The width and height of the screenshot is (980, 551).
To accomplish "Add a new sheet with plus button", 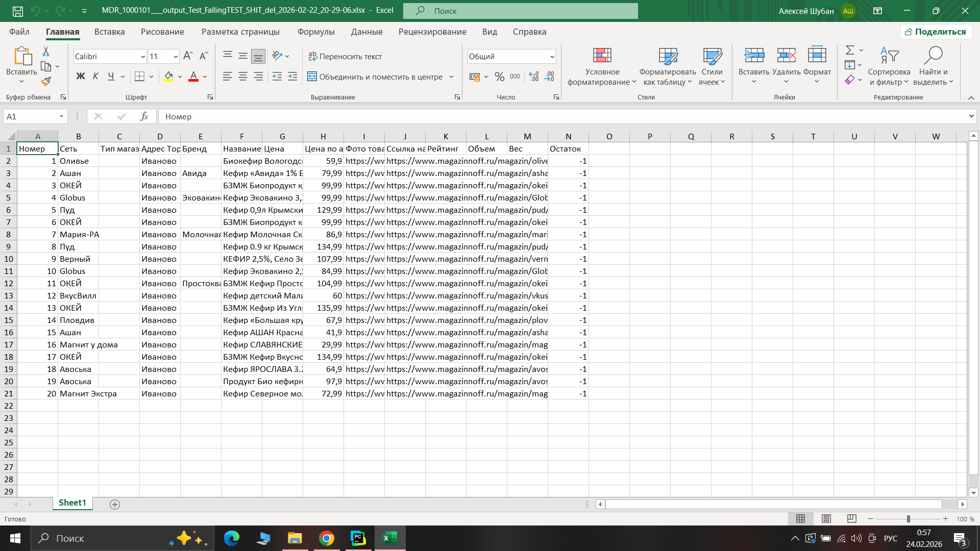I will (115, 504).
